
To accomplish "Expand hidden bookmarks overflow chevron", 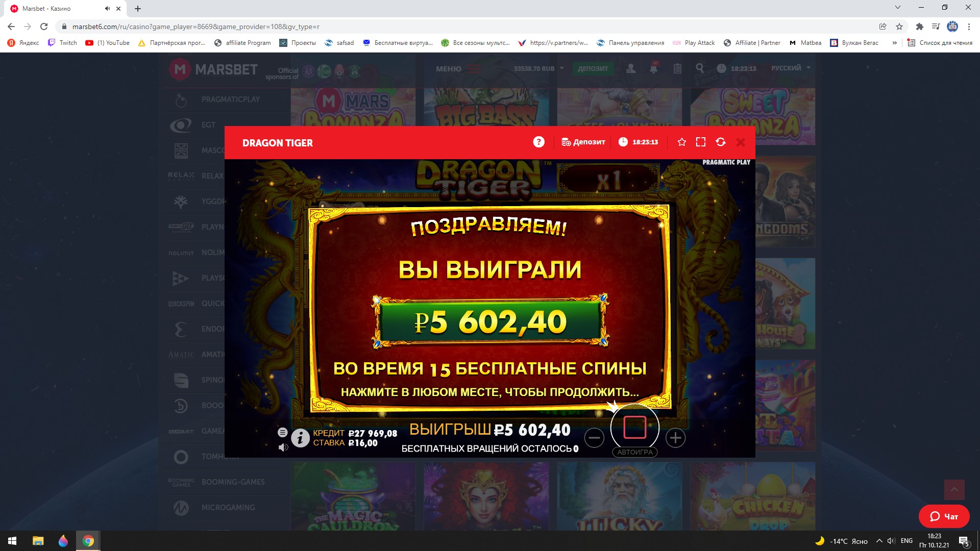I will 894,43.
